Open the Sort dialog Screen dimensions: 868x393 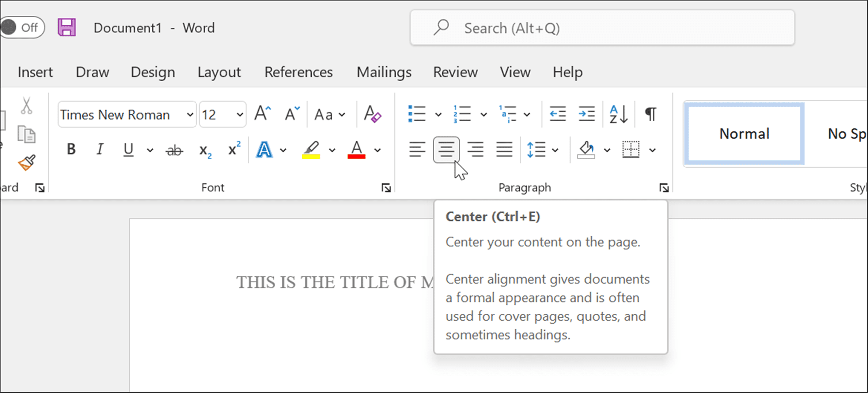(618, 114)
